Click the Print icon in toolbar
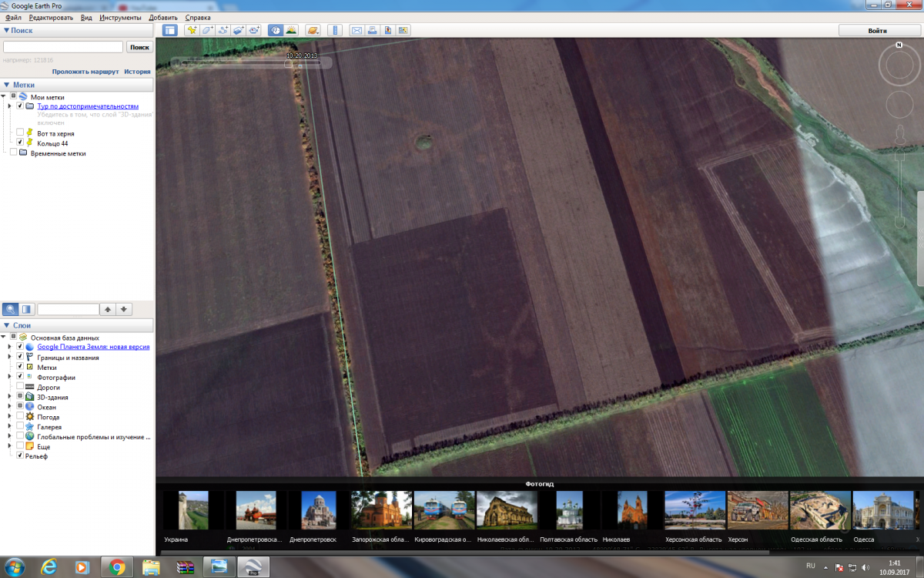This screenshot has height=578, width=924. [x=372, y=31]
